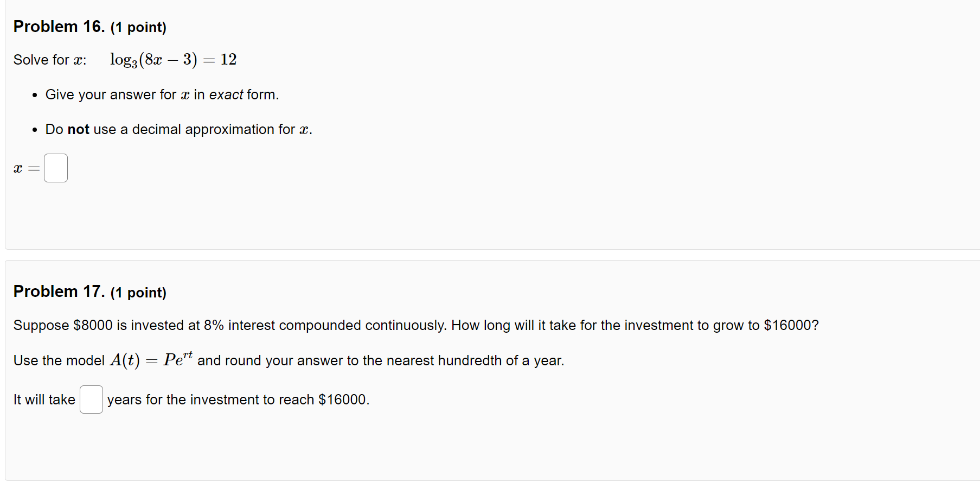Click the Problem 17 heading

pos(59,291)
